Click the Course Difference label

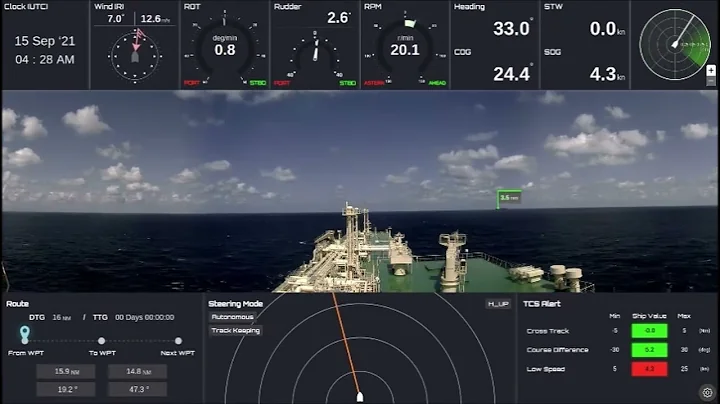557,350
